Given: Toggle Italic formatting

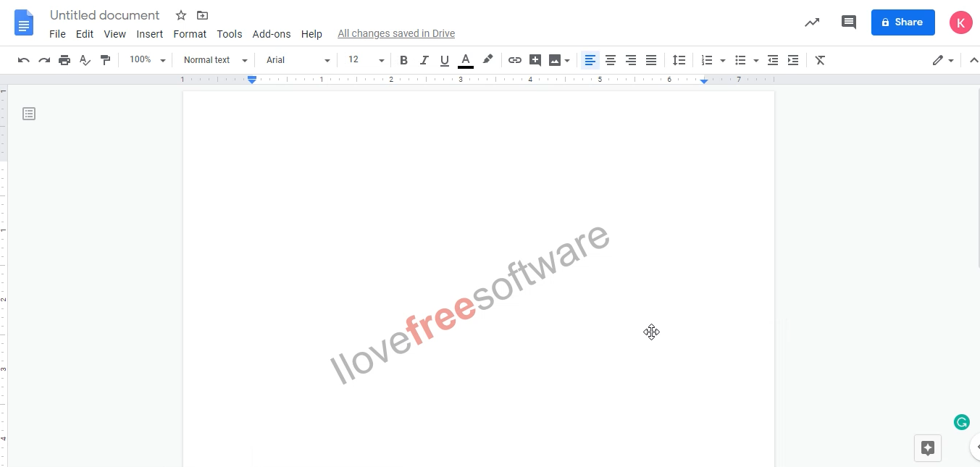Looking at the screenshot, I should point(424,60).
